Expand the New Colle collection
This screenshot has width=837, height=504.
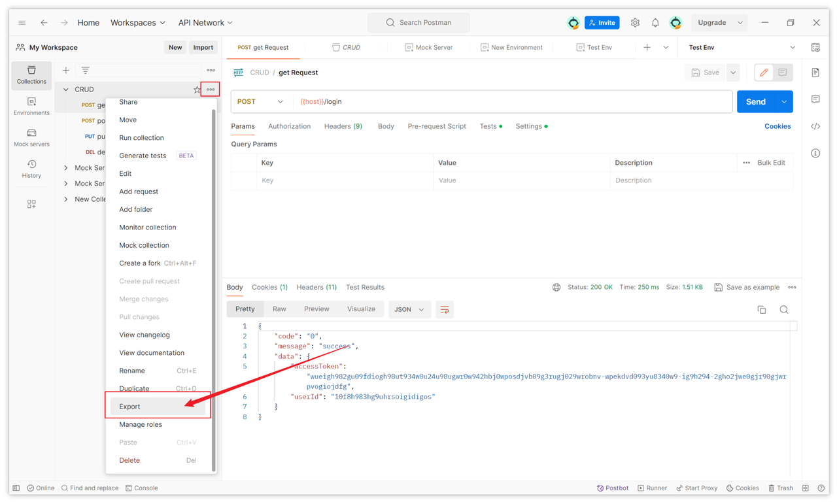[66, 199]
